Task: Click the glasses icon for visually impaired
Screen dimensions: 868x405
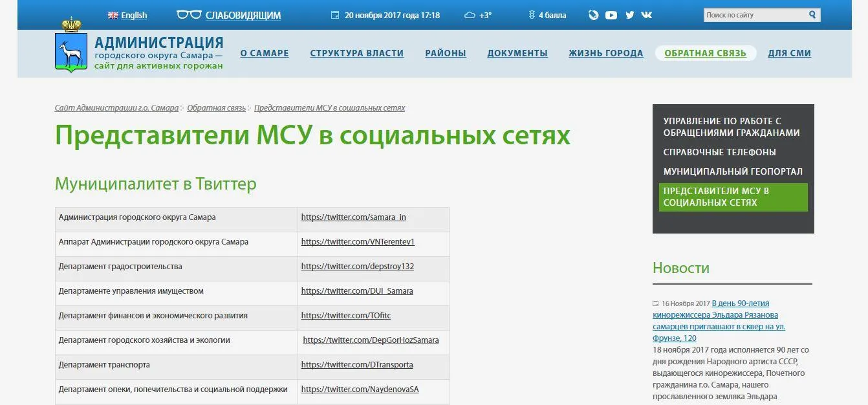Action: (189, 15)
